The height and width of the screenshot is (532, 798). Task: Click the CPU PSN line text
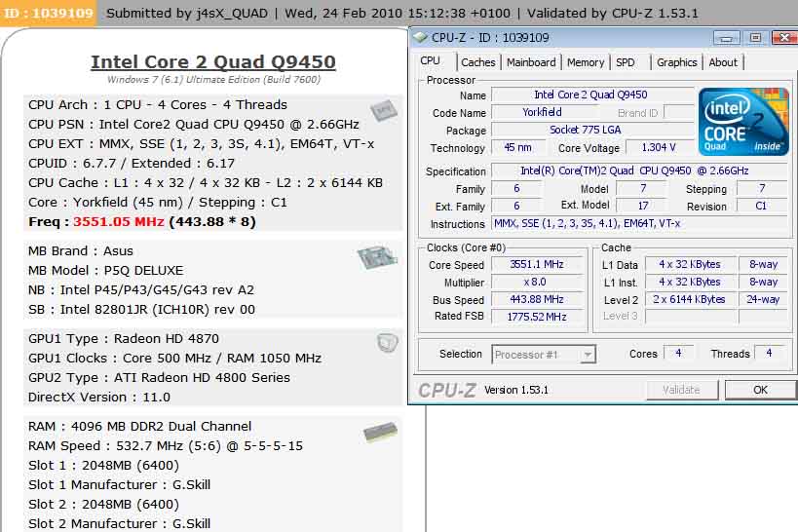194,124
